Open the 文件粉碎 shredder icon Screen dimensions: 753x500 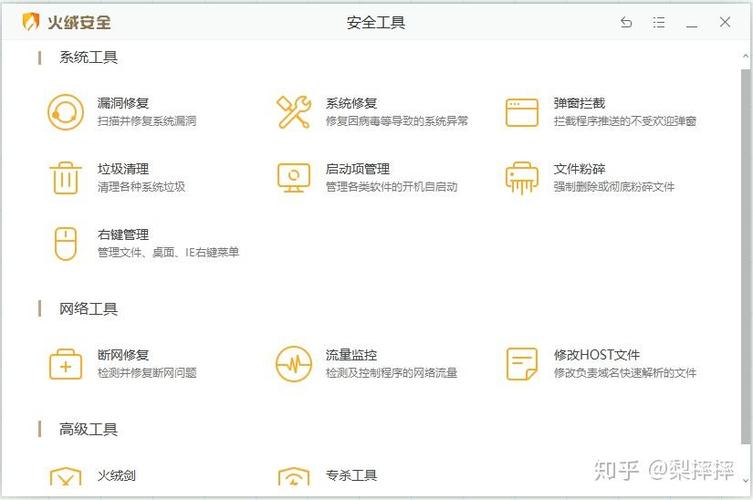(522, 178)
